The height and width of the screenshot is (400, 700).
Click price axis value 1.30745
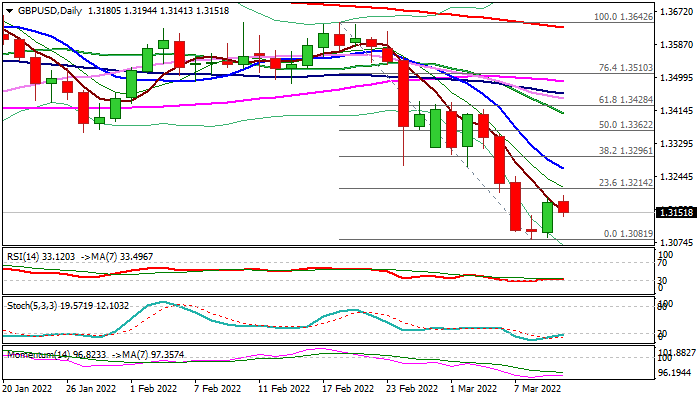(x=677, y=243)
